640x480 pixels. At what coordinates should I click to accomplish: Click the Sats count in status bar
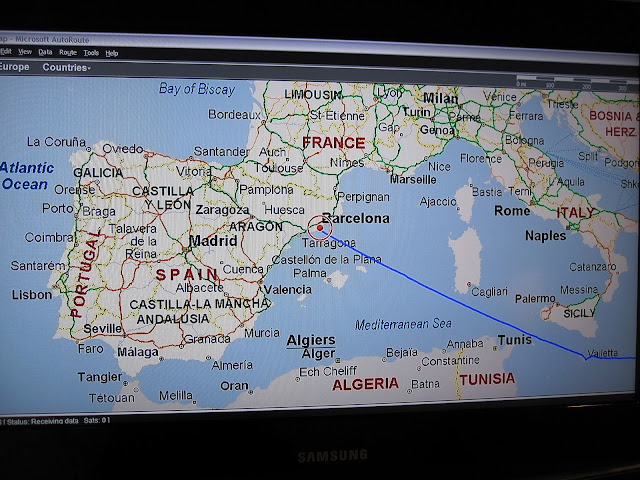click(97, 420)
